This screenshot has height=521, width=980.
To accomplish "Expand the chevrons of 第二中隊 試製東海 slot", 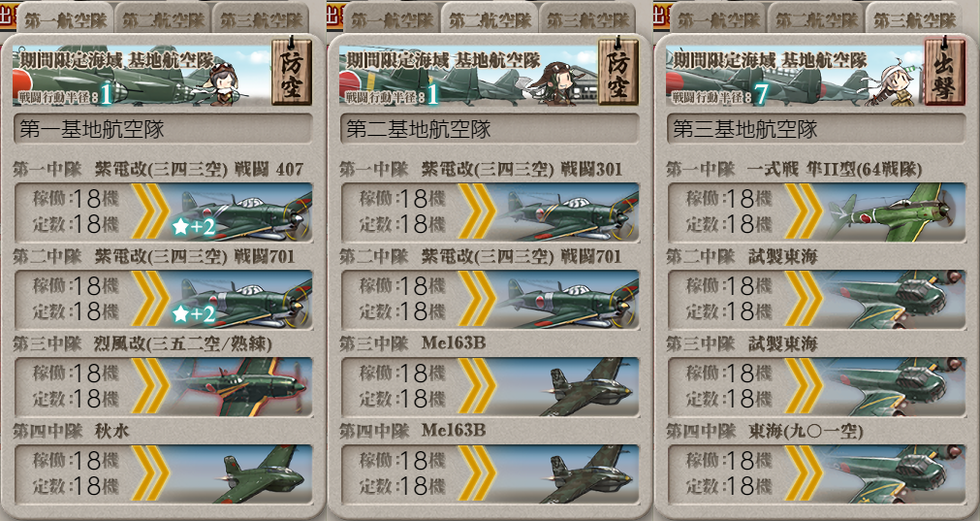I will 805,299.
